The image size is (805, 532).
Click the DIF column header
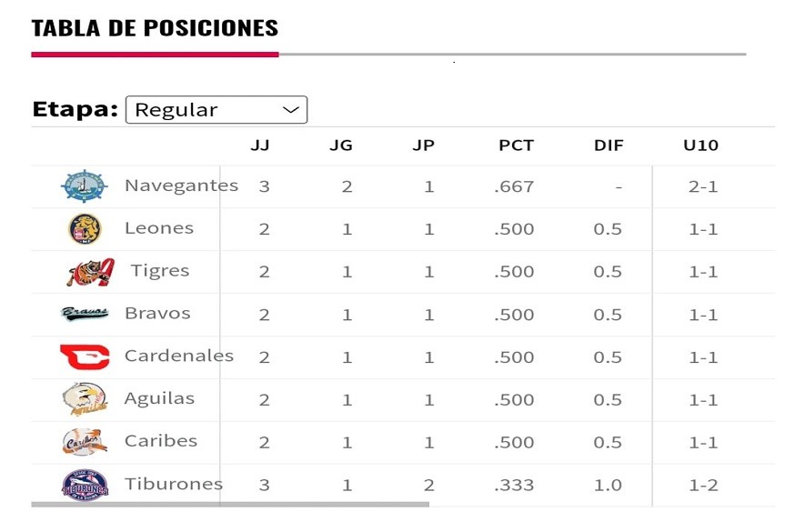[x=609, y=145]
